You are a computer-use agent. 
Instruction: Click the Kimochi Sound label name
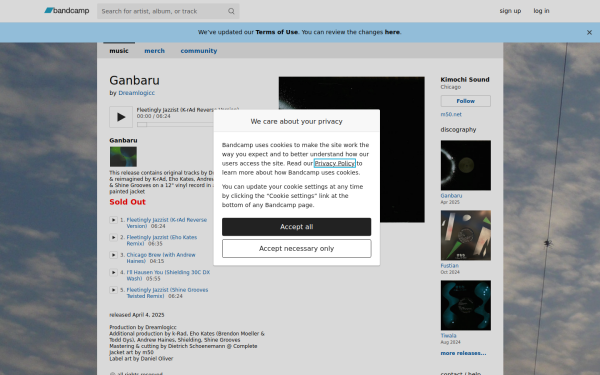click(x=465, y=80)
